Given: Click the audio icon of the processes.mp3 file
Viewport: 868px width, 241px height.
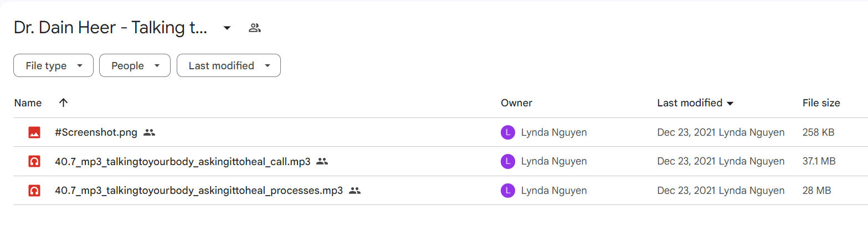Looking at the screenshot, I should [34, 191].
